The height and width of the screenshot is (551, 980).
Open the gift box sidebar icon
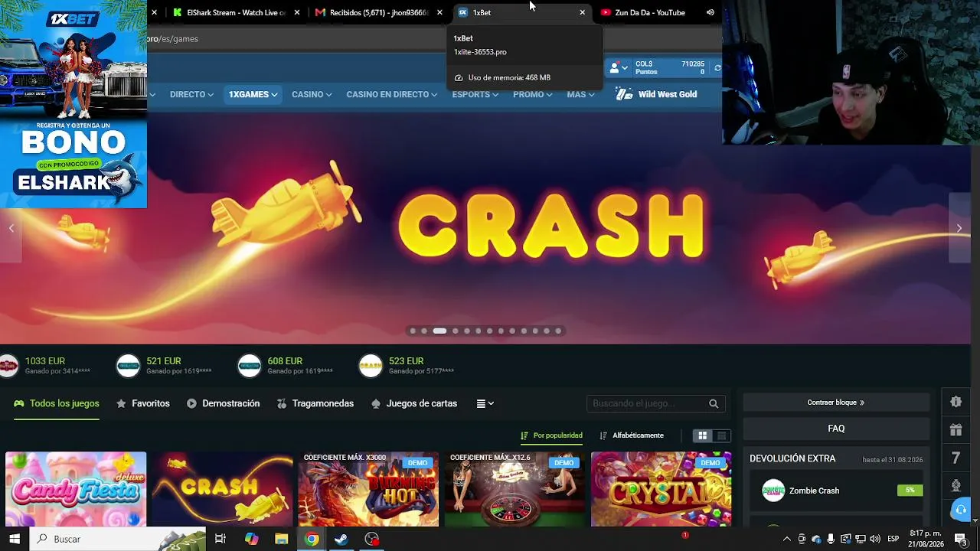pyautogui.click(x=955, y=430)
